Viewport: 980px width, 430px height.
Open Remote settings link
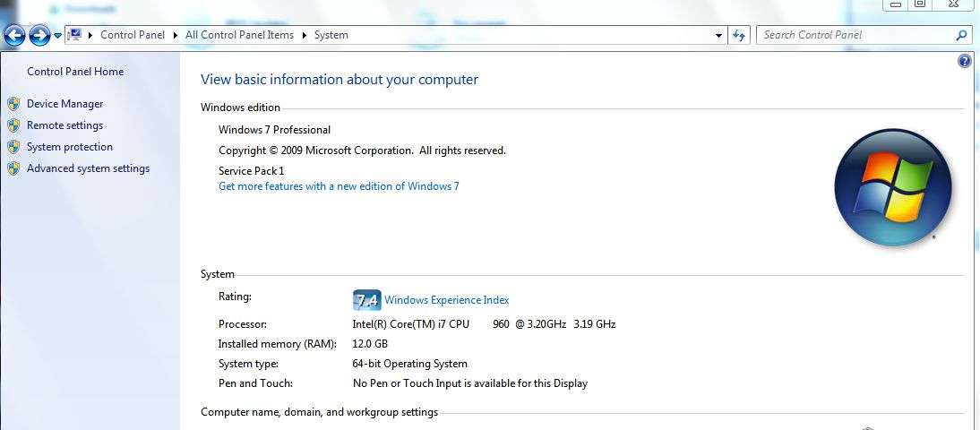coord(65,125)
